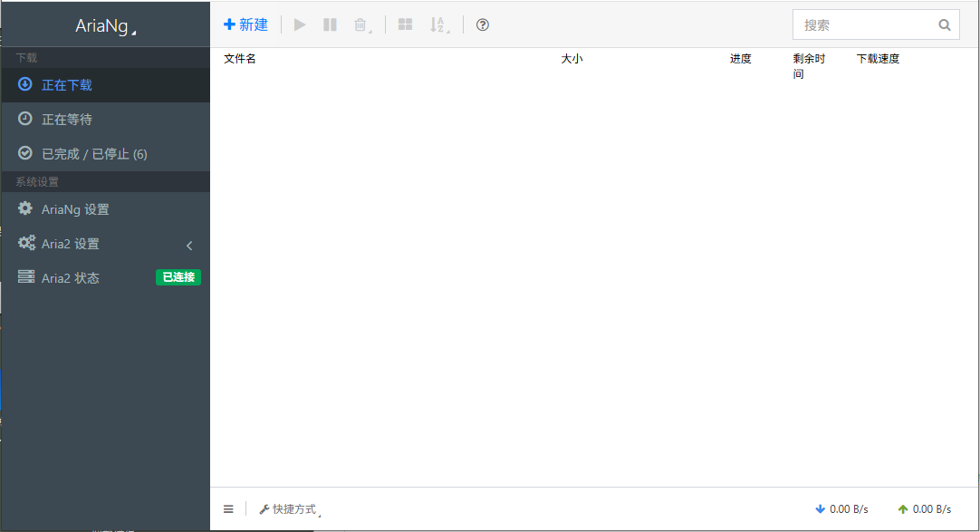Image resolution: width=980 pixels, height=532 pixels.
Task: Sort tasks using the A-Z icon
Action: coord(437,24)
